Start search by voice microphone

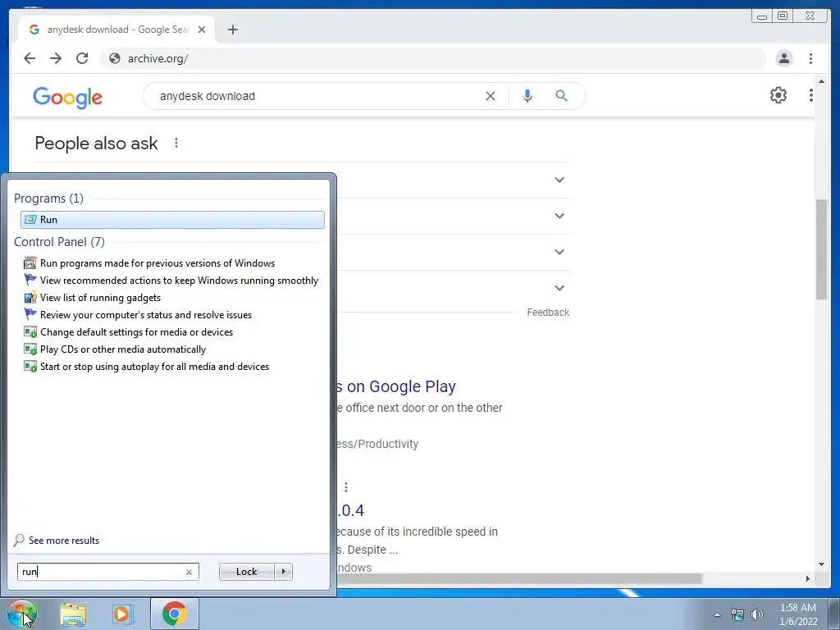(527, 96)
